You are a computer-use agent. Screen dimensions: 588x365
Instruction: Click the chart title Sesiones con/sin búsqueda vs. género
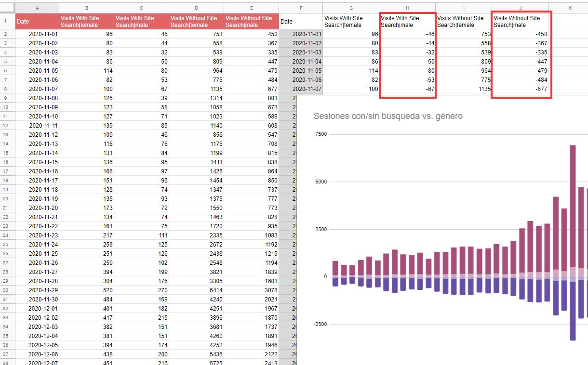coord(388,116)
